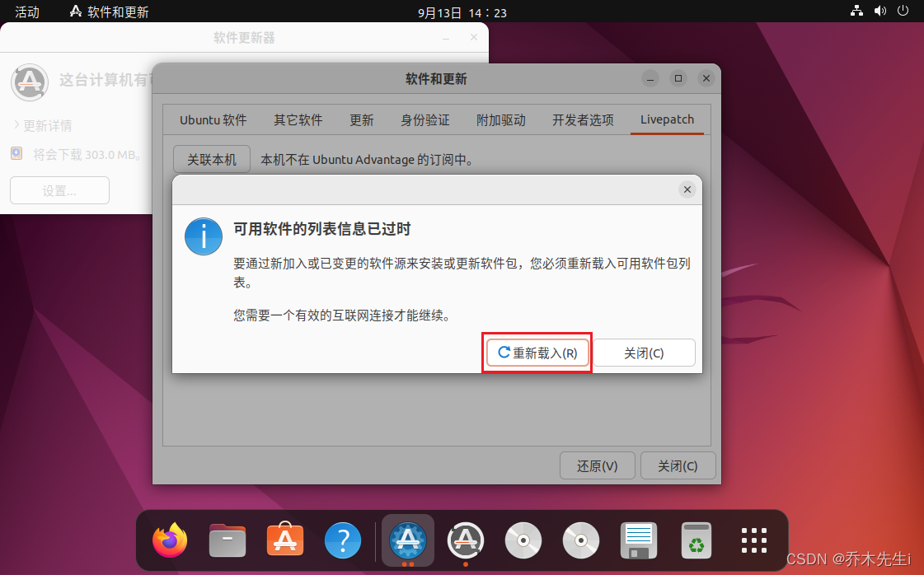Click the 重新载入(R) button in the dialog
This screenshot has height=575, width=924.
tap(537, 353)
